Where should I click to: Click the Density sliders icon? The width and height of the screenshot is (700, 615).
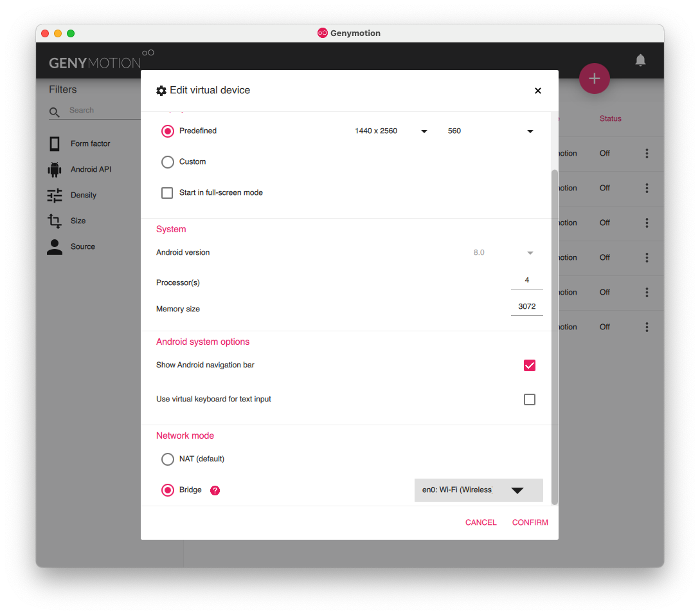click(x=55, y=196)
